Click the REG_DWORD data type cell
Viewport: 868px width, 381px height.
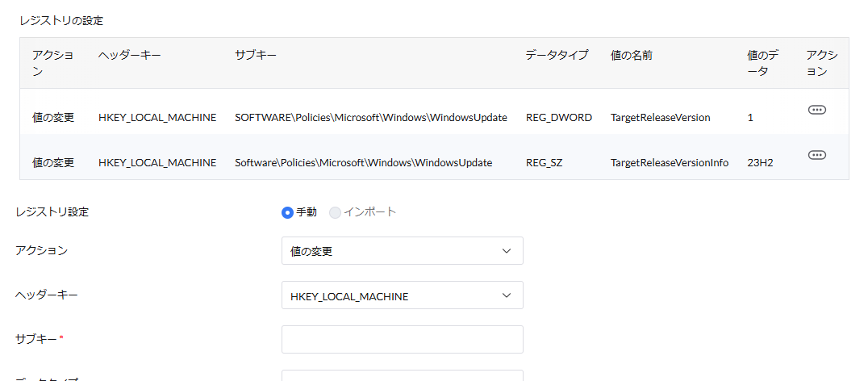pyautogui.click(x=559, y=117)
